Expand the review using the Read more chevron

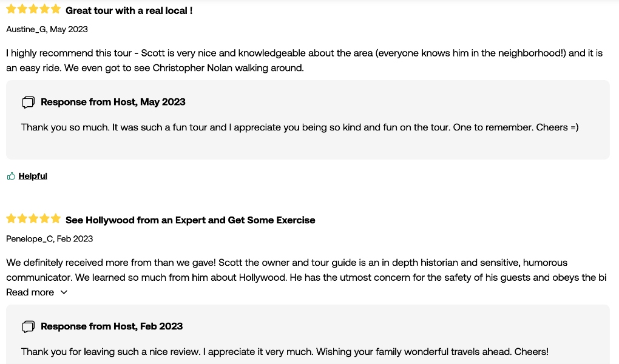64,292
